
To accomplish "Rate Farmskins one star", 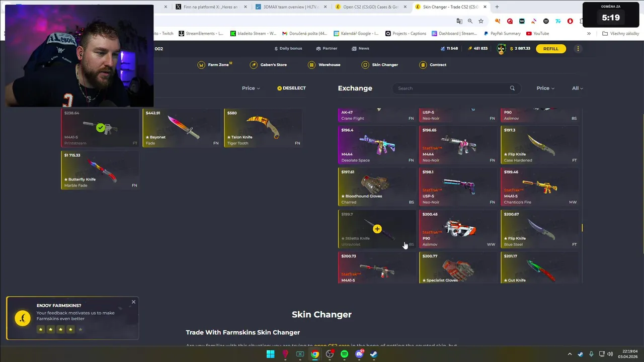I will point(41,329).
